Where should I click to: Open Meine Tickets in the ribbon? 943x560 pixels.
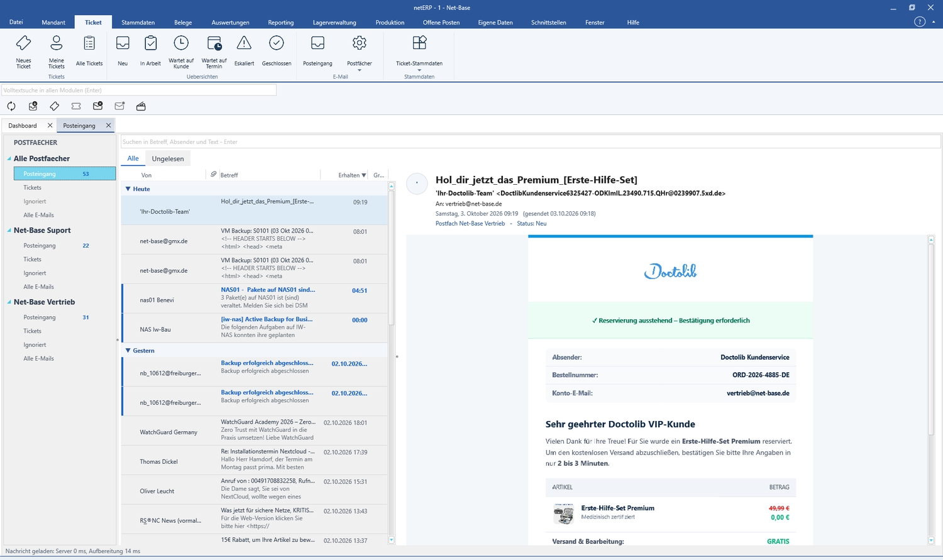pyautogui.click(x=57, y=52)
